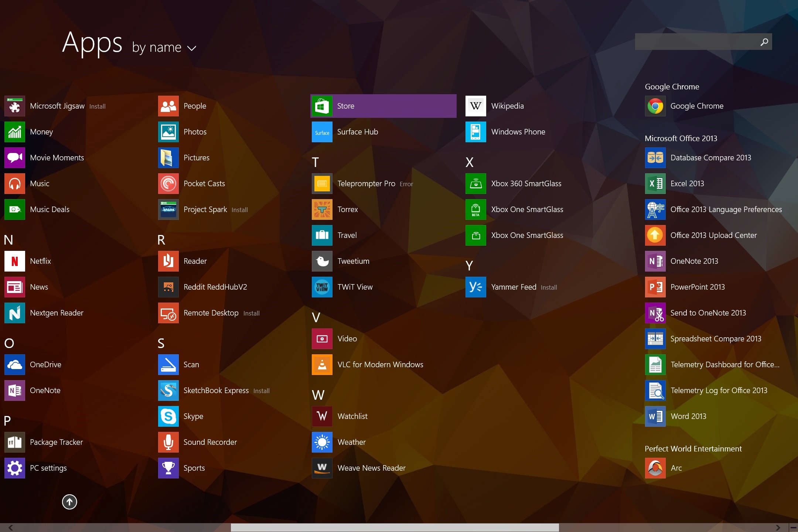Launch Nextgen Reader icon
Screen dimensions: 798x532
(15, 313)
